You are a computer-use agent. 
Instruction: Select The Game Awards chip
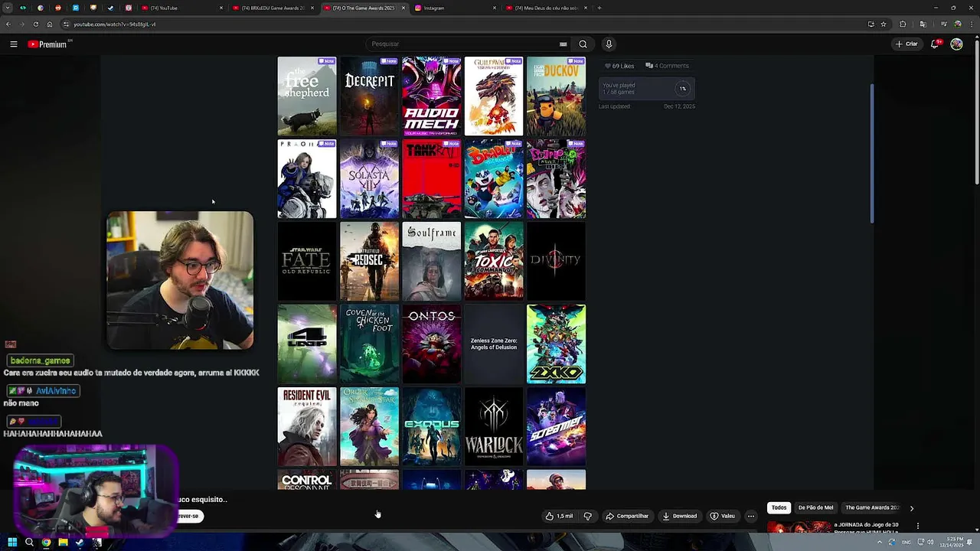click(872, 507)
